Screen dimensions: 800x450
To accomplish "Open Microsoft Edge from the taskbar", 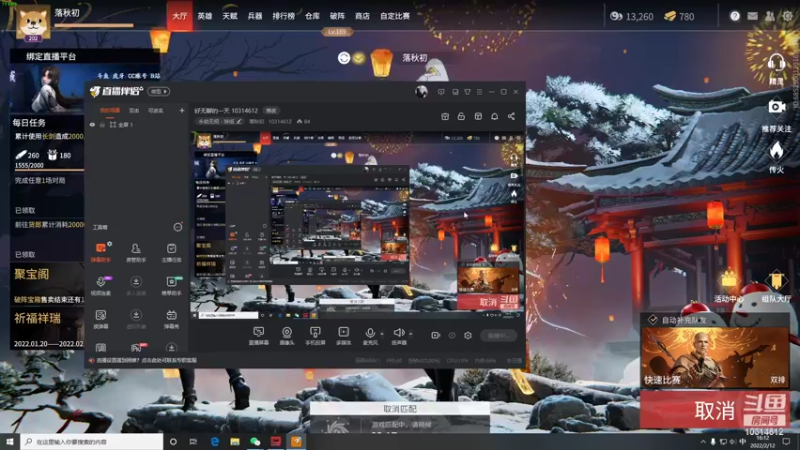I will pos(215,441).
